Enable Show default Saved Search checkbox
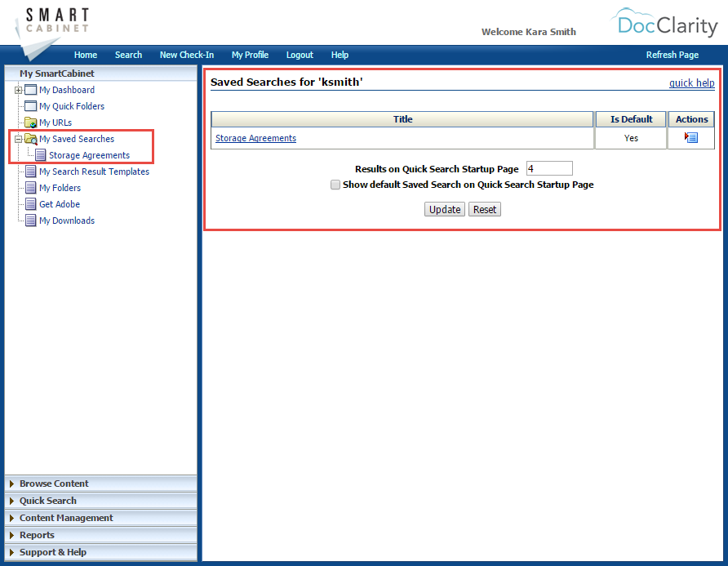The image size is (728, 566). 335,185
